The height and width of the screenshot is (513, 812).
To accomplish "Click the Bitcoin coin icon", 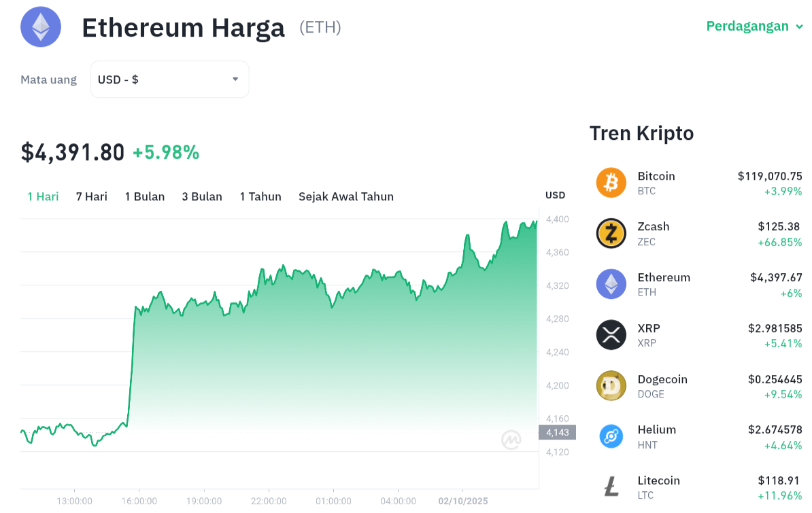I will (x=611, y=183).
